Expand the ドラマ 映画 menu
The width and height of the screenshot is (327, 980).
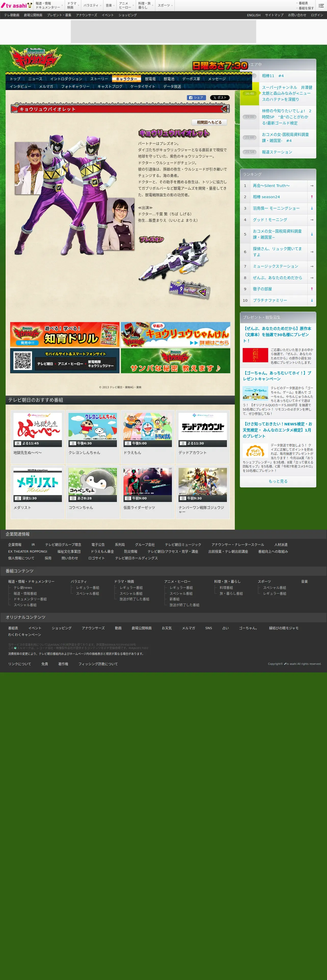73,5
